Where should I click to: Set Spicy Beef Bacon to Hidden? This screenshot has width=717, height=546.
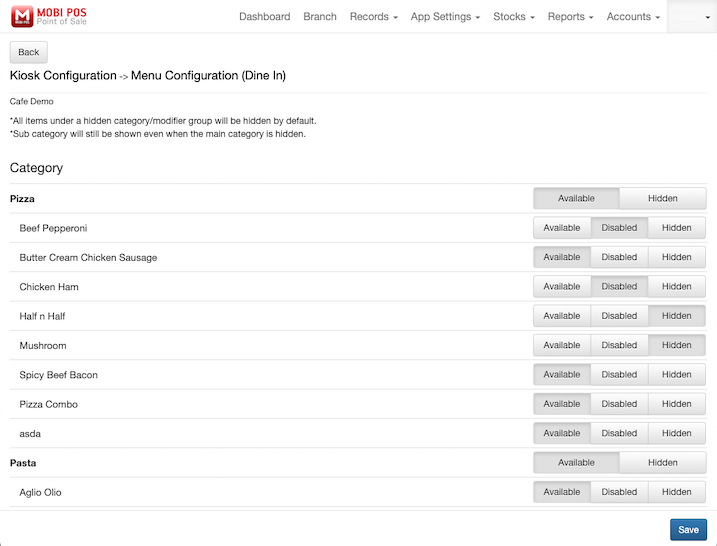676,375
